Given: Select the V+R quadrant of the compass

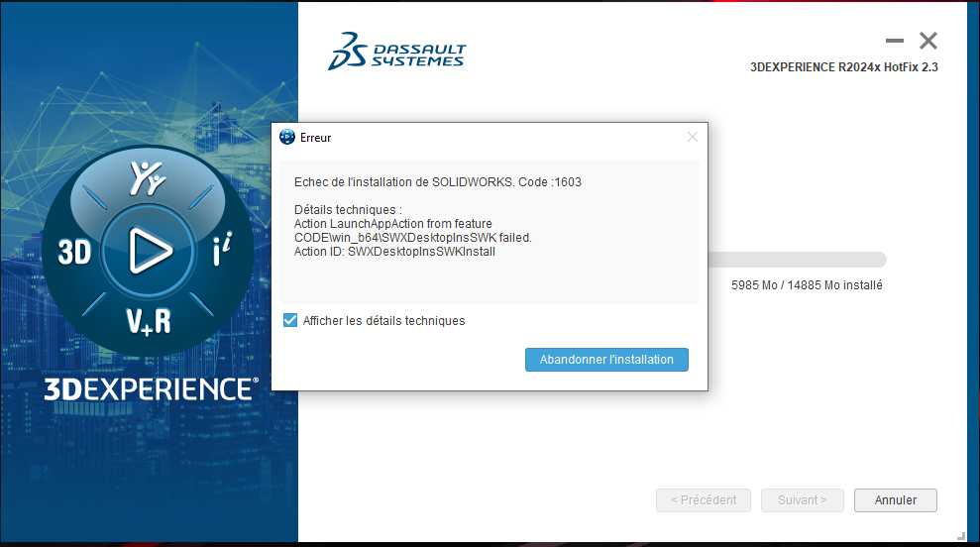Looking at the screenshot, I should [147, 320].
